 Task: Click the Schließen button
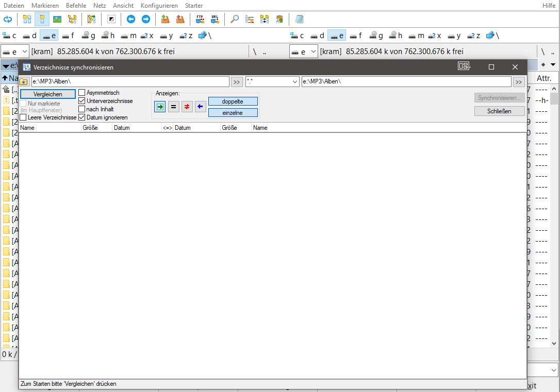[499, 111]
